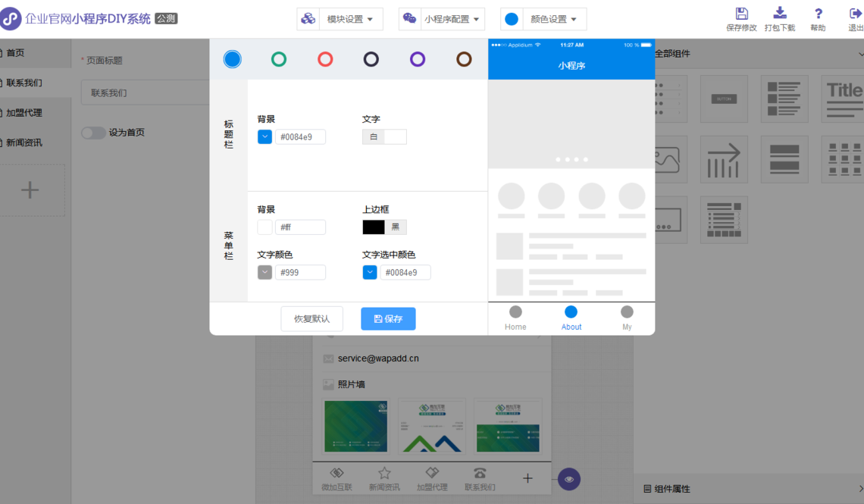Click the purple eye preview button
This screenshot has width=864, height=504.
pos(569,479)
